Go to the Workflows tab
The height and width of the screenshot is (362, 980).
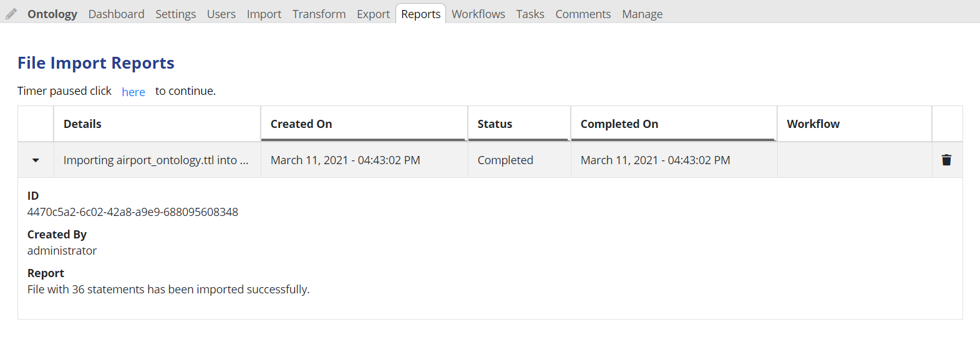[x=478, y=13]
